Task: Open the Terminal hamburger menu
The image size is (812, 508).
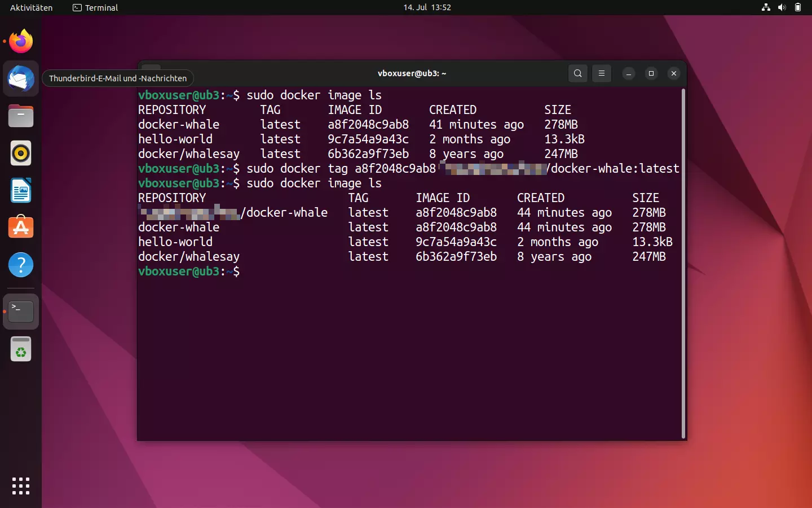Action: pos(602,73)
